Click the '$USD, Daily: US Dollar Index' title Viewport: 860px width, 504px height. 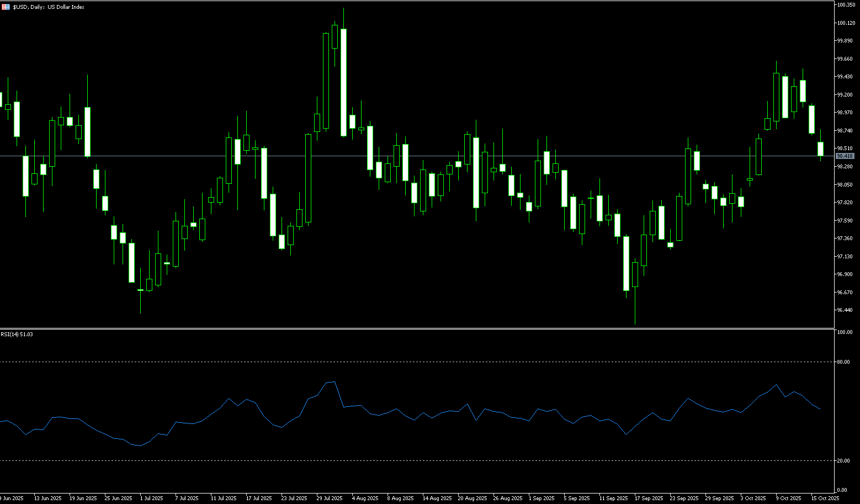click(x=49, y=7)
